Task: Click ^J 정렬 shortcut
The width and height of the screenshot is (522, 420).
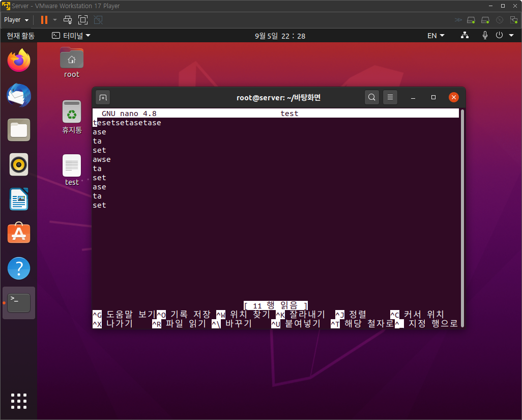Action: (x=351, y=315)
